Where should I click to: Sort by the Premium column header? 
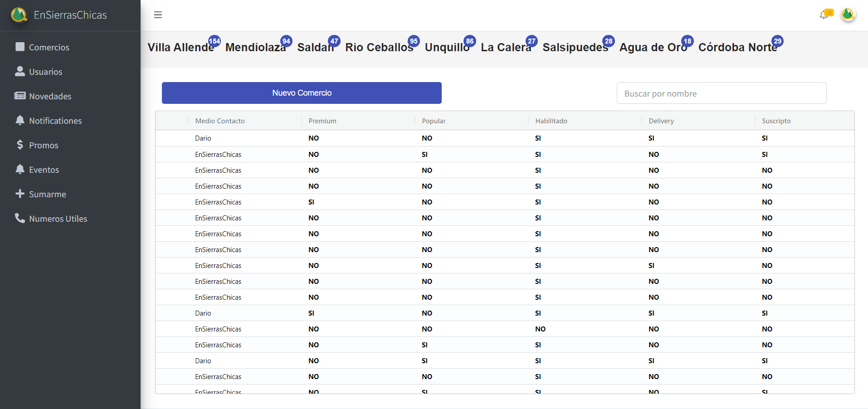(x=322, y=121)
